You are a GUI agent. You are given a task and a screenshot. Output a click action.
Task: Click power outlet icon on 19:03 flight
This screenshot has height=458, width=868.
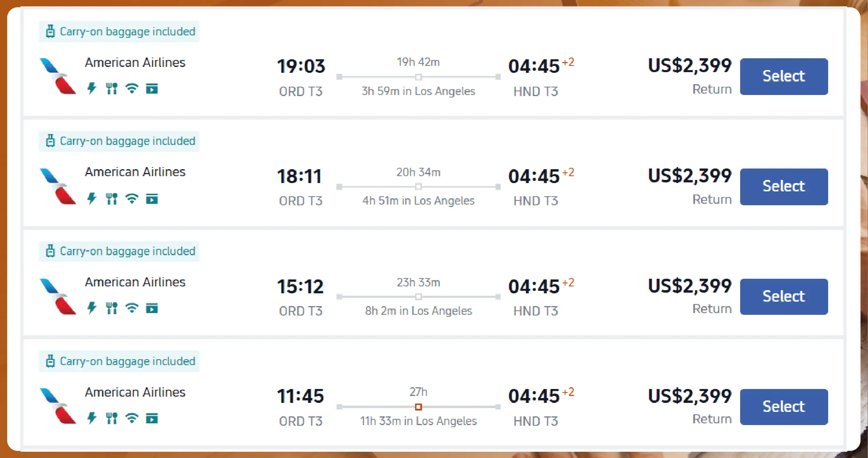pos(92,88)
